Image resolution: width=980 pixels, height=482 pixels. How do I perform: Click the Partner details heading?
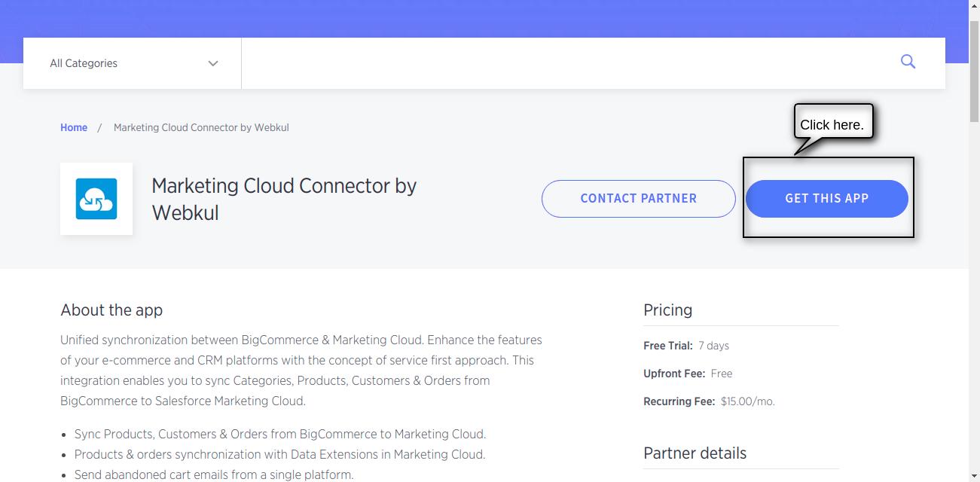click(695, 453)
